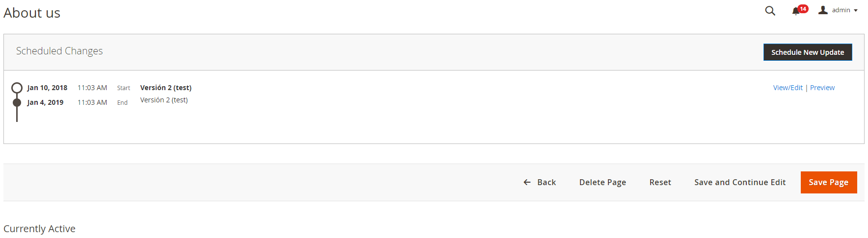Open the search magnifier icon
This screenshot has height=238, width=868.
(x=770, y=11)
